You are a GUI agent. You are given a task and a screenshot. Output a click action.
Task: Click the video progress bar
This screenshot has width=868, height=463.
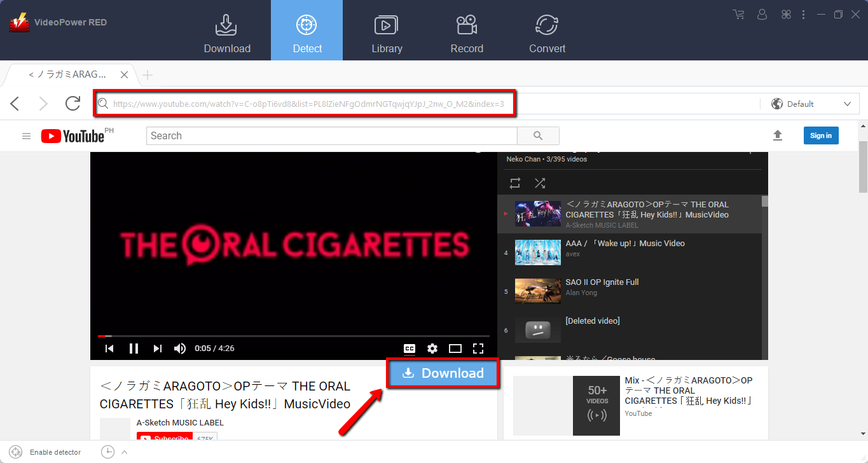(293, 336)
